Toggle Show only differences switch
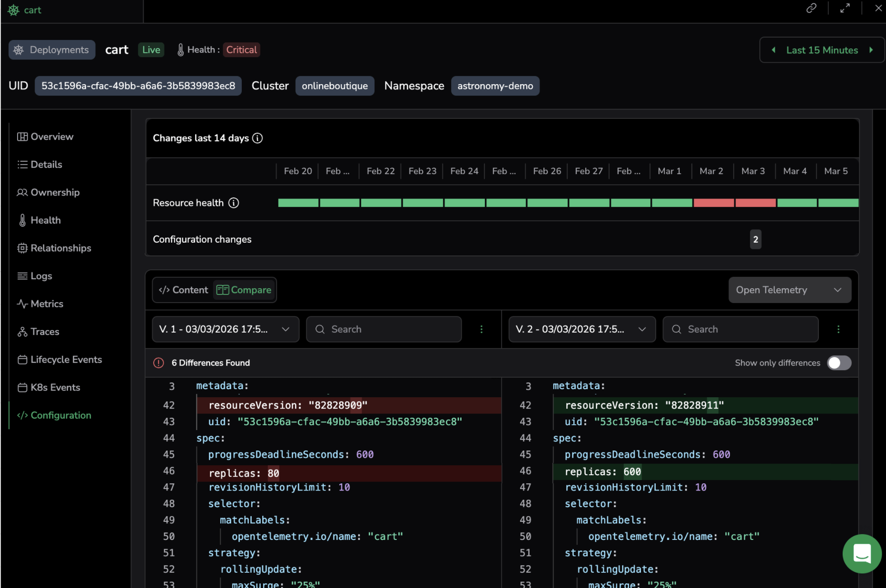 click(x=839, y=363)
